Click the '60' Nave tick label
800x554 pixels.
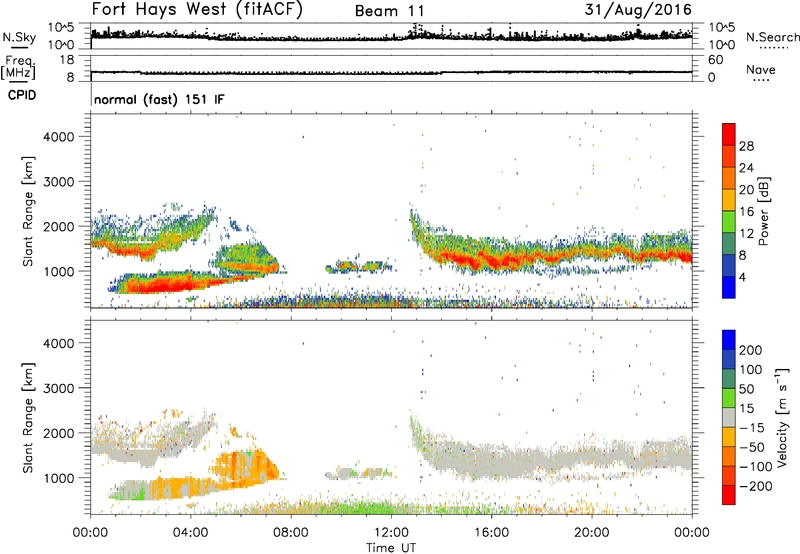coord(715,60)
